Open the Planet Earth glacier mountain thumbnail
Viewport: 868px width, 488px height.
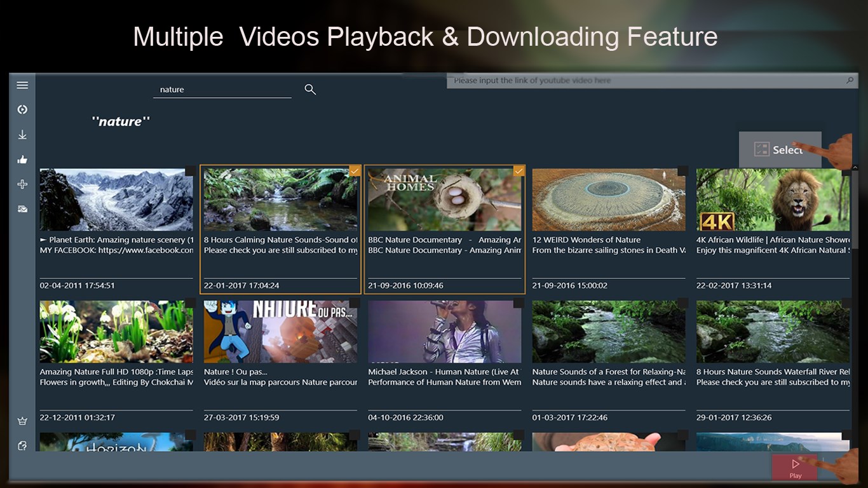(116, 200)
